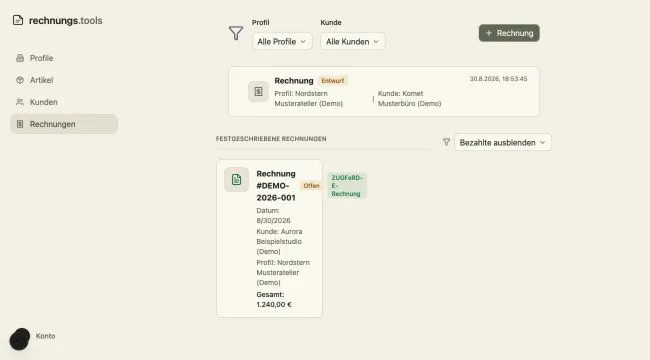Click the rechnungs.tools logo icon
650x360 pixels.
[x=18, y=20]
